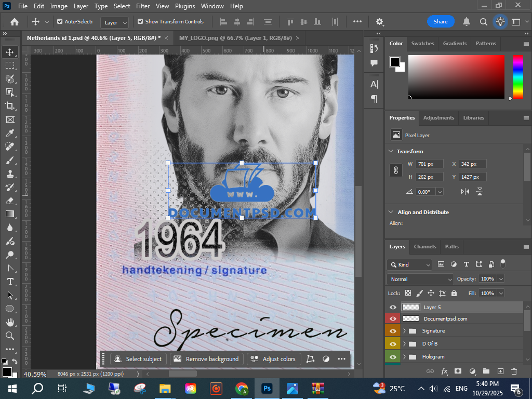
Task: Uncheck the Auto-Select checkbox
Action: (60, 22)
